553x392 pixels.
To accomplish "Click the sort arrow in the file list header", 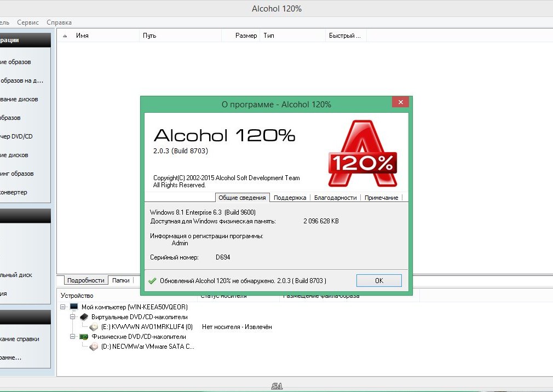I will click(x=65, y=36).
